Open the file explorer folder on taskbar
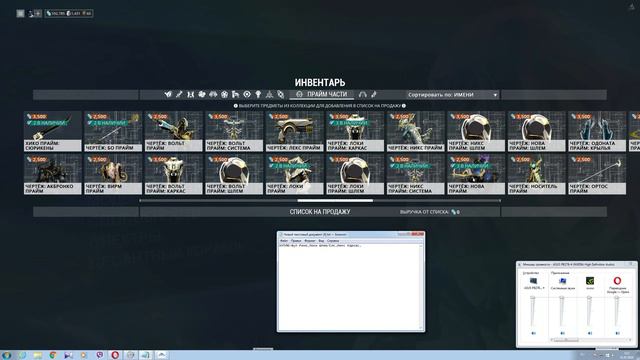 point(38,355)
